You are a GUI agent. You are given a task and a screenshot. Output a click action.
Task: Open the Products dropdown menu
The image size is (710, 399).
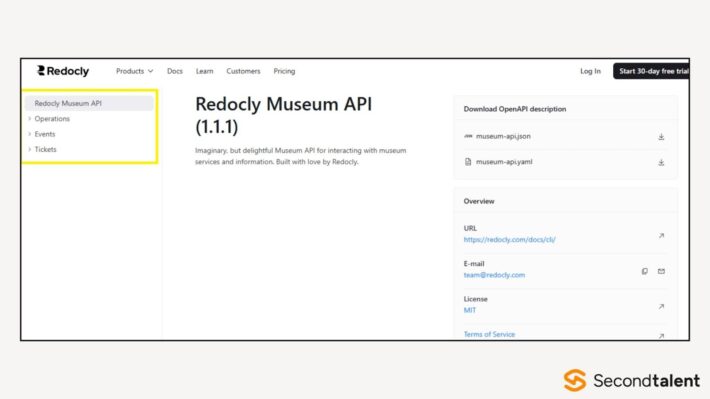[x=134, y=71]
